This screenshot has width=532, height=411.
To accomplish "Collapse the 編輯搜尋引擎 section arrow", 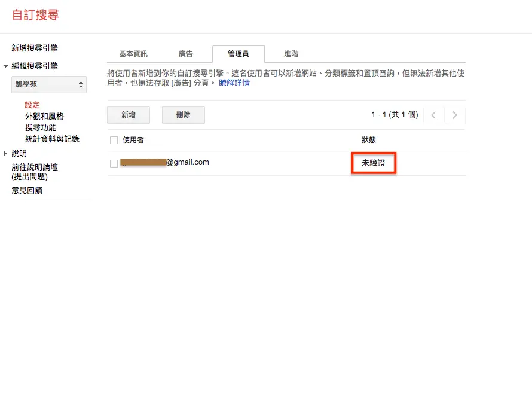I will [x=5, y=66].
